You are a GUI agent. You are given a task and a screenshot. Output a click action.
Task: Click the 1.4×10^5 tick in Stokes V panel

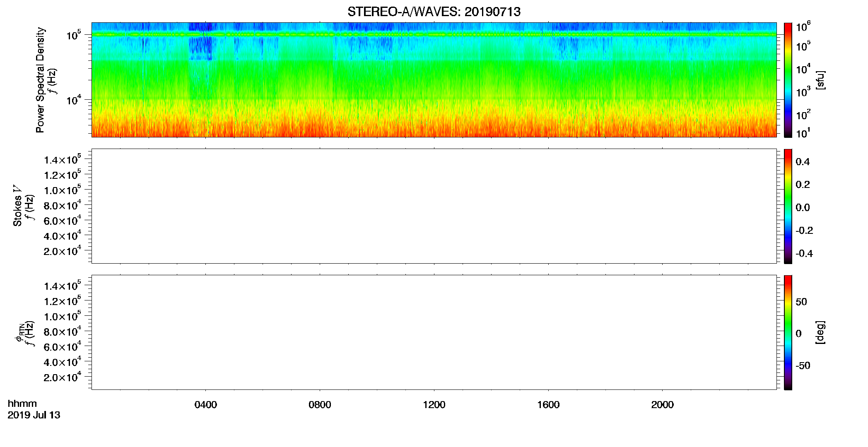[63, 159]
